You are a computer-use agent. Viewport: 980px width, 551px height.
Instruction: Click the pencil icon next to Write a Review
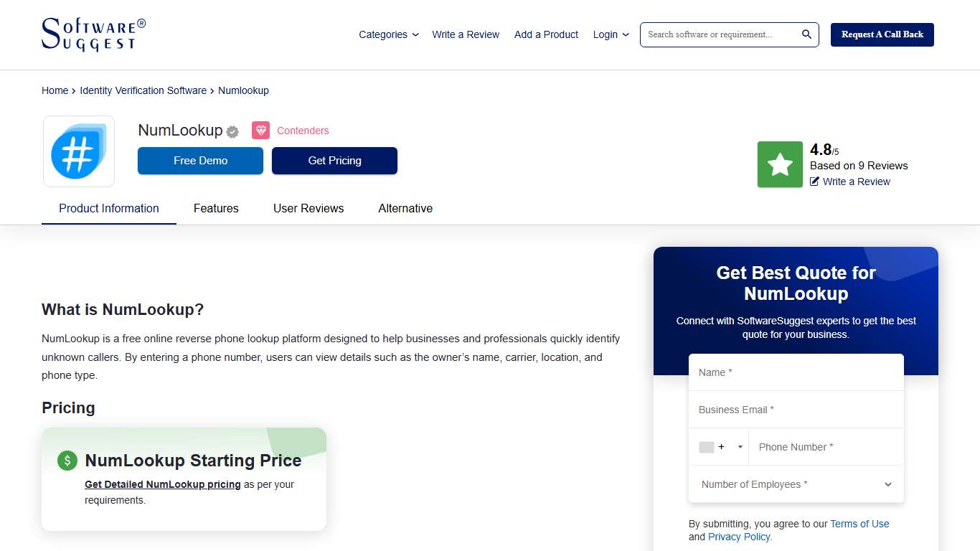tap(813, 182)
